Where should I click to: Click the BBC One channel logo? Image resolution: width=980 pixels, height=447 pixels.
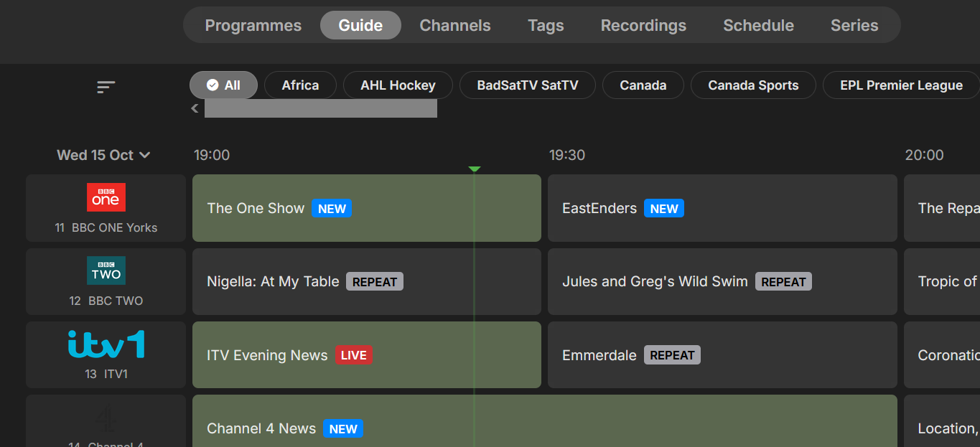[106, 197]
